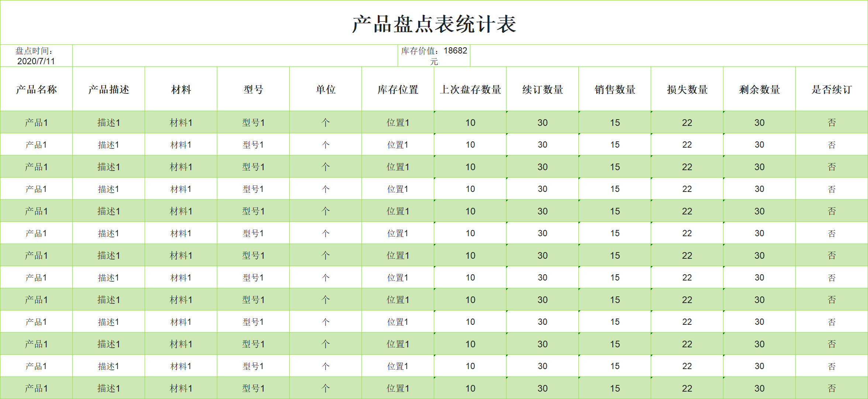Click the 材料 column header
Image resolution: width=868 pixels, height=399 pixels.
click(181, 89)
